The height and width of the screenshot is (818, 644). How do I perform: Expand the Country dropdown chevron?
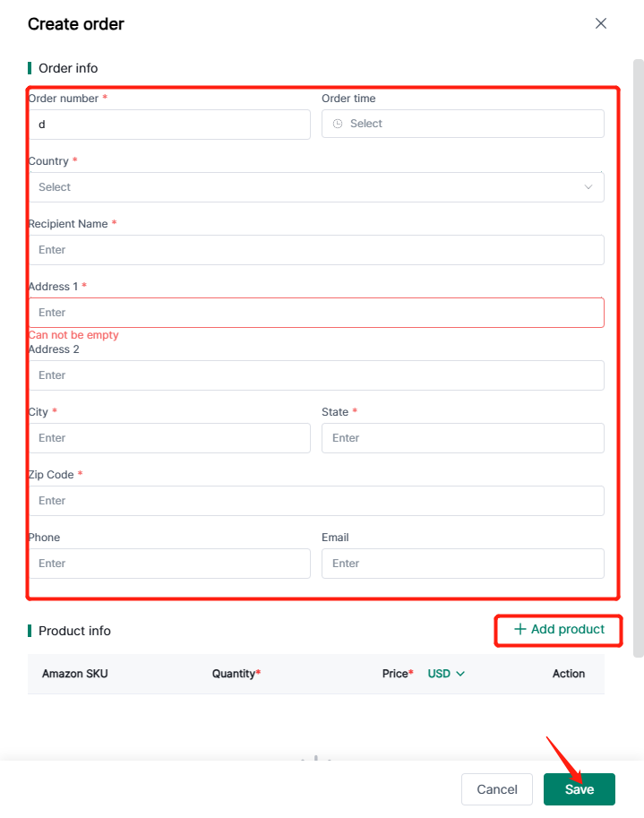(588, 187)
